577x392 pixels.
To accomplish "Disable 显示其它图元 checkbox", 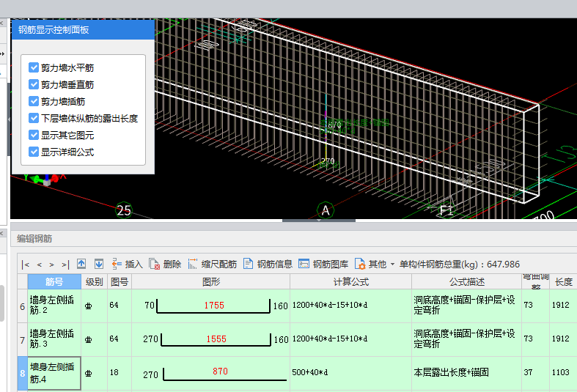I will [x=34, y=136].
